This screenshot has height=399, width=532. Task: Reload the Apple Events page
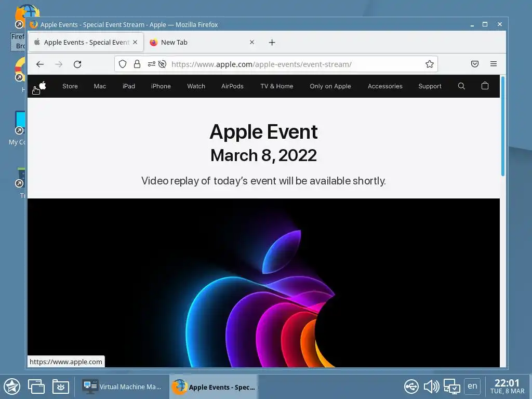tap(77, 64)
